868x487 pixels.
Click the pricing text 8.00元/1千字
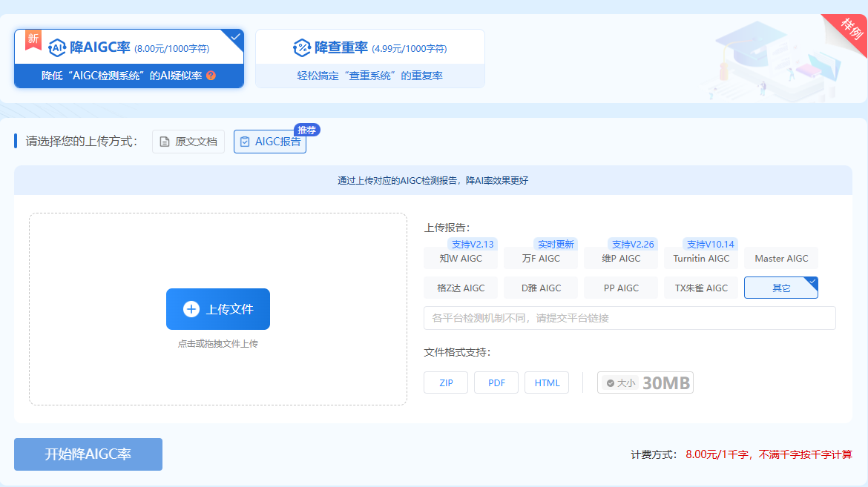(x=717, y=454)
